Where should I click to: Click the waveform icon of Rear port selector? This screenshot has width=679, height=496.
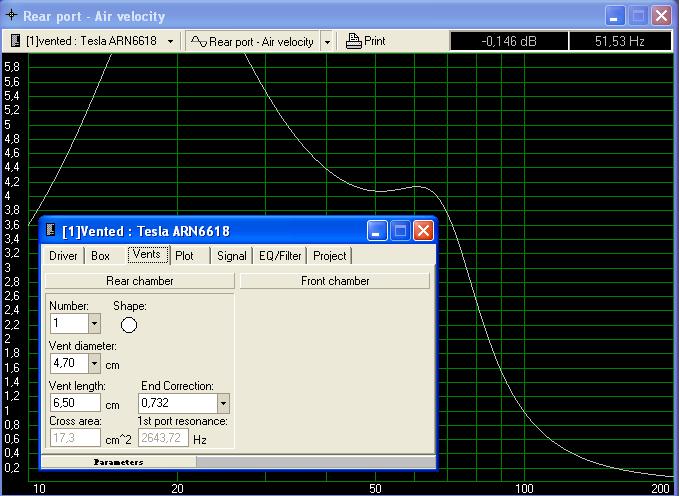click(199, 42)
